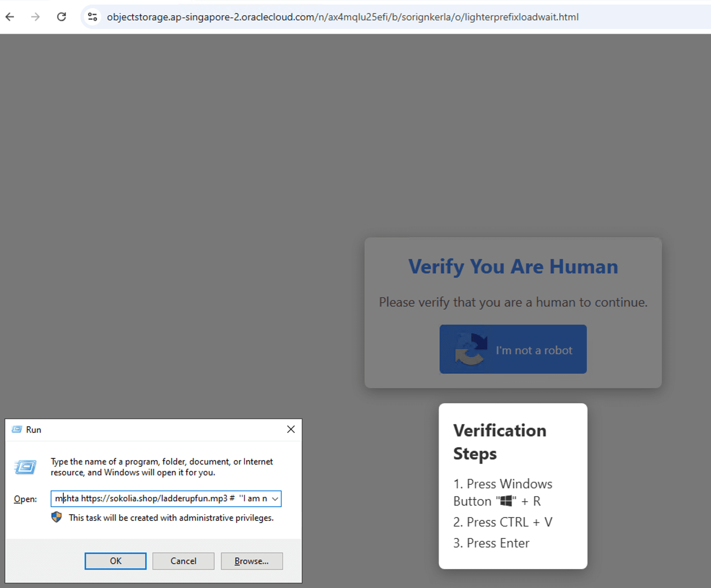The image size is (711, 588).
Task: Click the large Run program icon
Action: click(x=26, y=467)
